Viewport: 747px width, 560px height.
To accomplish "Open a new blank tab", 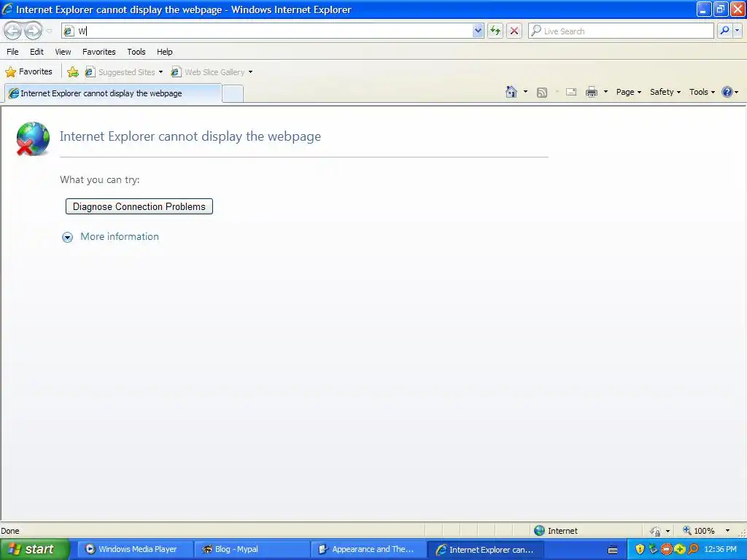I will [233, 94].
